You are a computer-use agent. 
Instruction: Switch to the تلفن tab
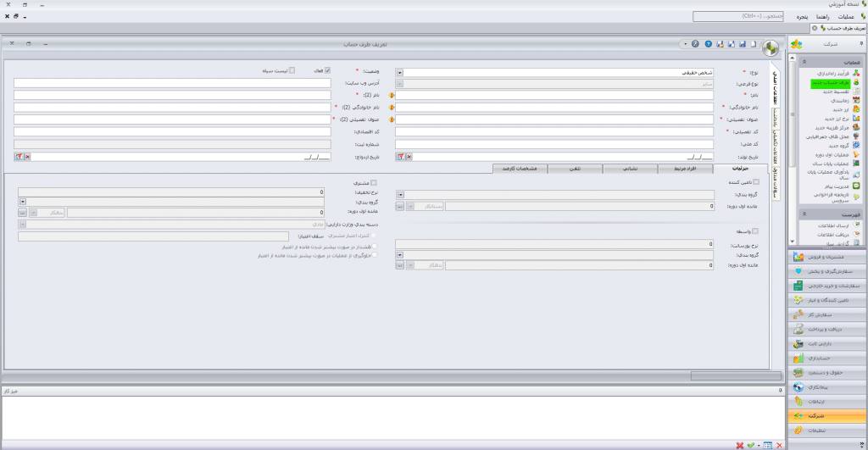click(x=576, y=169)
